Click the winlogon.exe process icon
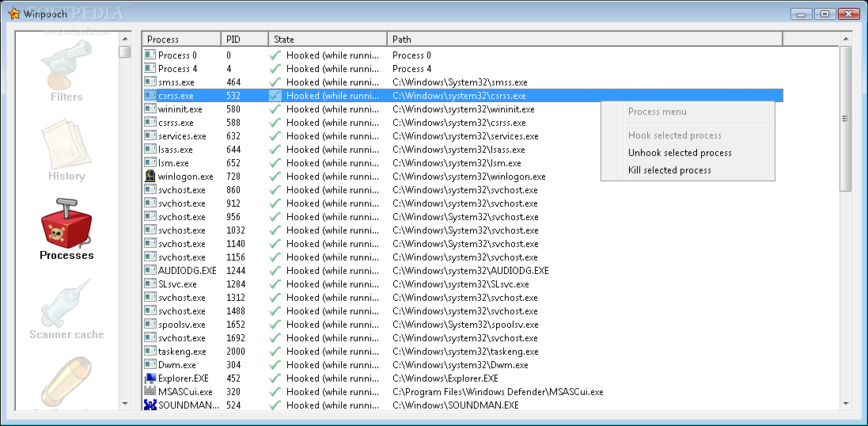 click(x=150, y=176)
